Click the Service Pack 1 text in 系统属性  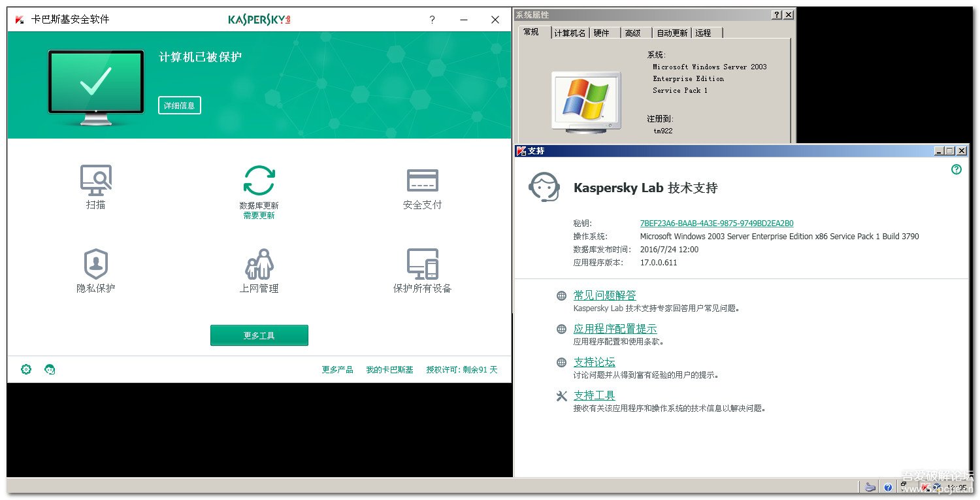point(680,90)
